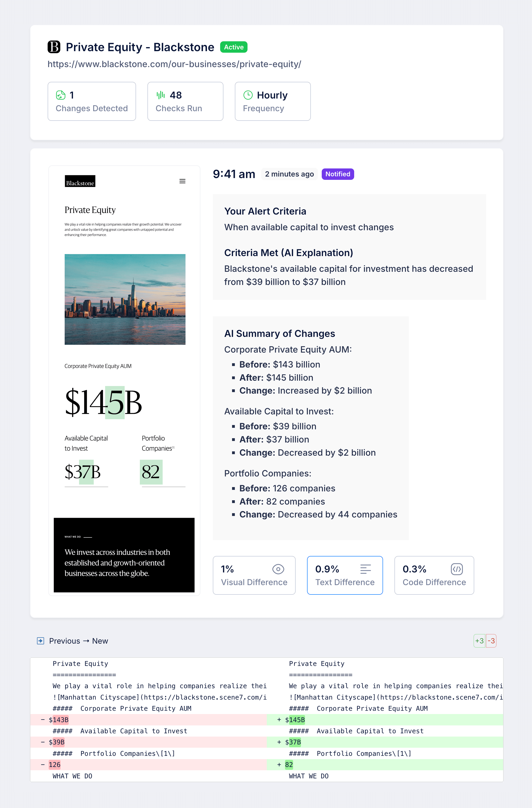Open the hamburger menu in page preview

[x=182, y=181]
